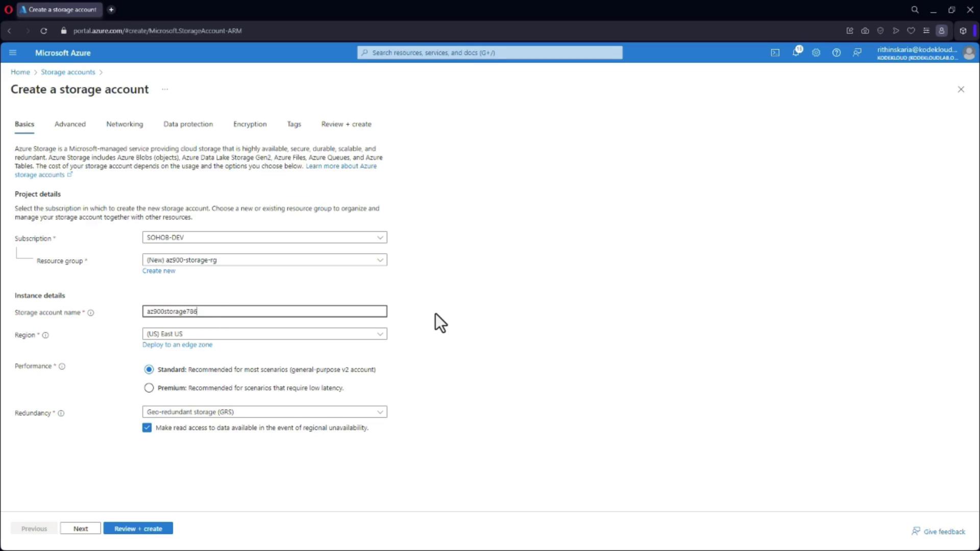Open the Region dropdown
Viewport: 980px width, 551px height.
tap(264, 334)
